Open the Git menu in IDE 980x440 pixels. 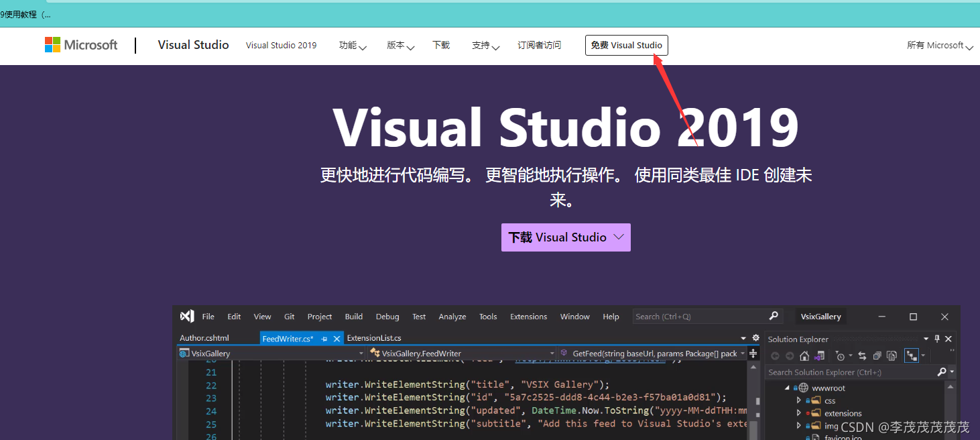click(x=289, y=317)
